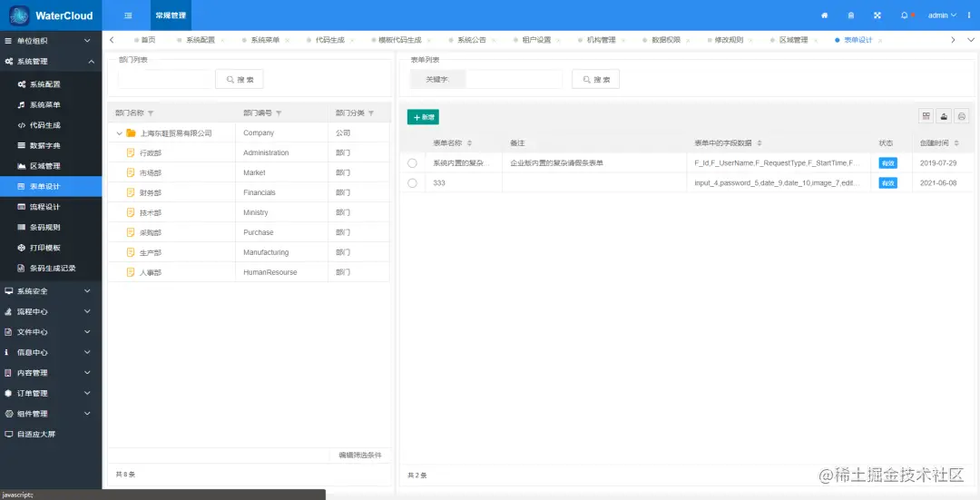Click the home icon in the top bar
The image size is (980, 500).
[824, 15]
